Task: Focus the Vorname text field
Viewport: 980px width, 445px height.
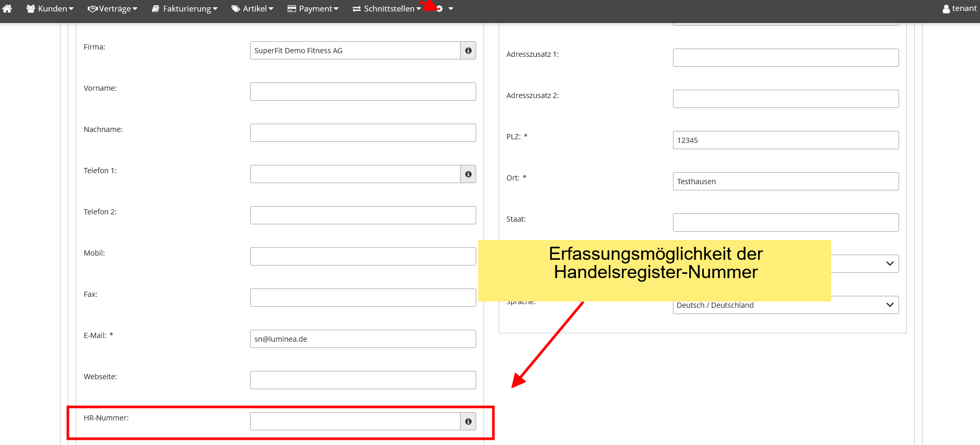Action: (362, 92)
